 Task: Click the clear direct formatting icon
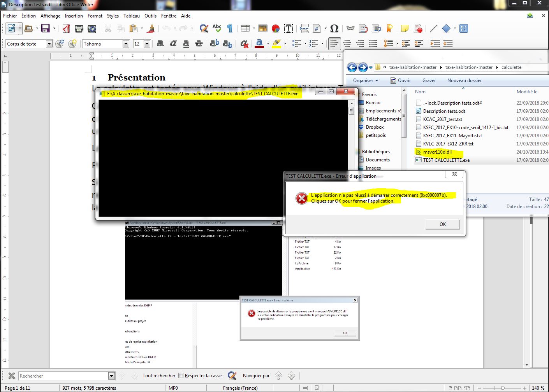click(244, 44)
